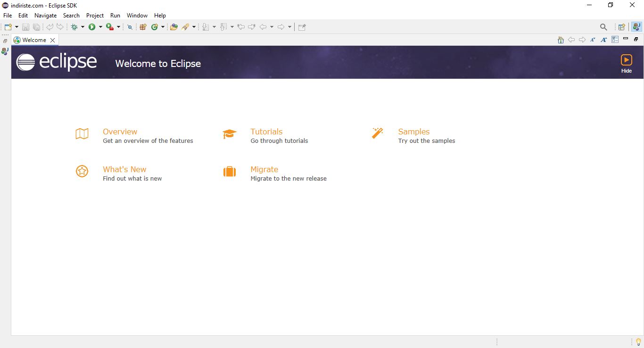This screenshot has height=348, width=644.
Task: Open the Search menu
Action: 71,16
